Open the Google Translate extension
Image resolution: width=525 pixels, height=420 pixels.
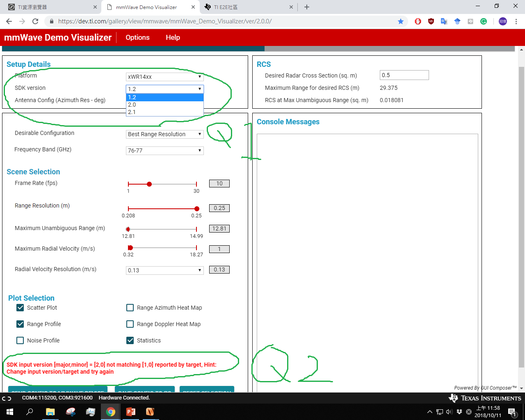(x=444, y=21)
